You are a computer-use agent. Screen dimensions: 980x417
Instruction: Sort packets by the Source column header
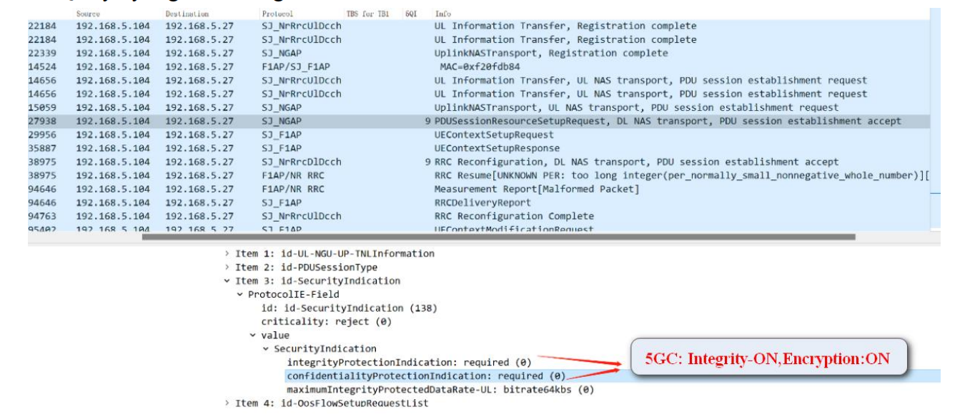tap(89, 14)
